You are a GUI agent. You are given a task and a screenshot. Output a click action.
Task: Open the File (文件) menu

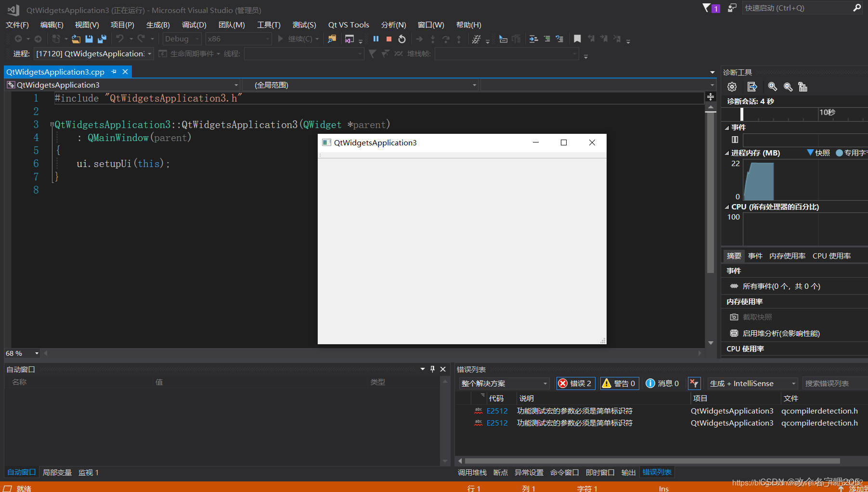17,25
